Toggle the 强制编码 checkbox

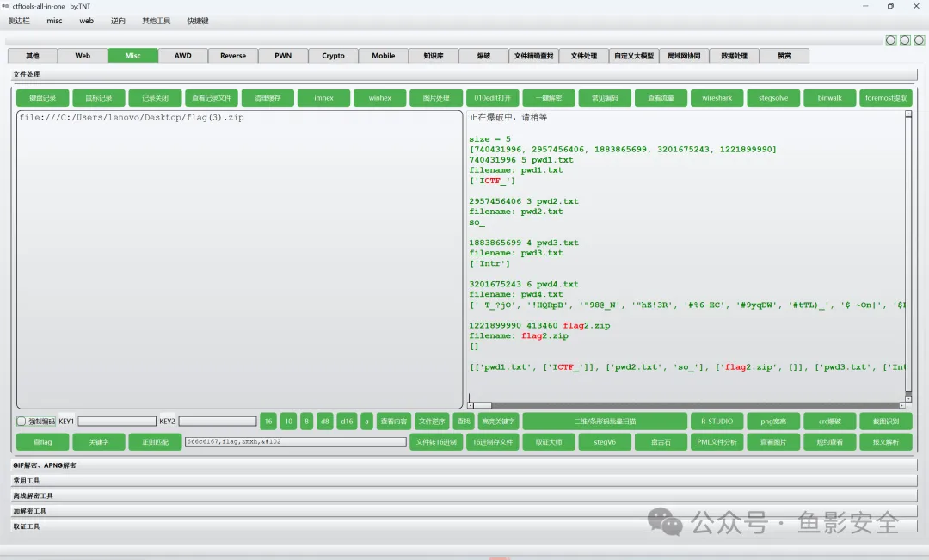(22, 422)
